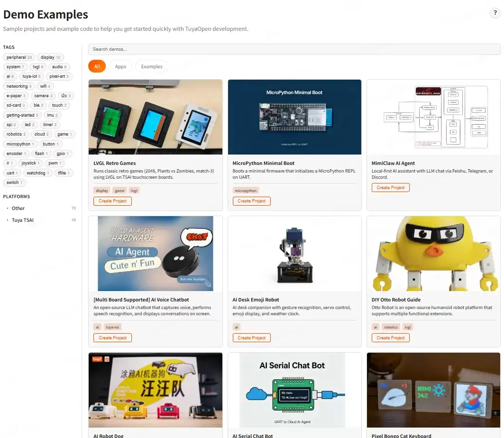504x438 pixels.
Task: Open the MimiClaw AI Agent diagram thumbnail
Action: pyautogui.click(x=433, y=117)
